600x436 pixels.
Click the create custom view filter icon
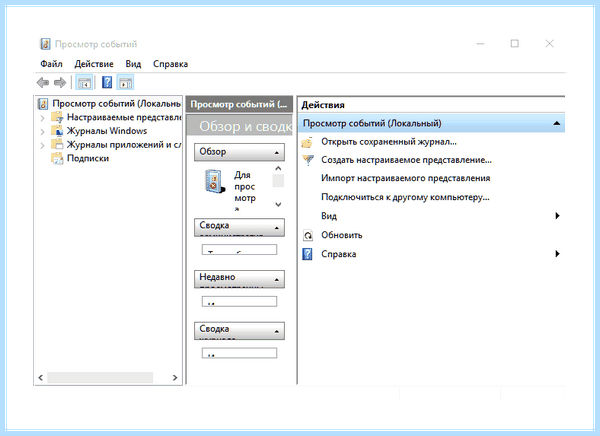click(308, 160)
